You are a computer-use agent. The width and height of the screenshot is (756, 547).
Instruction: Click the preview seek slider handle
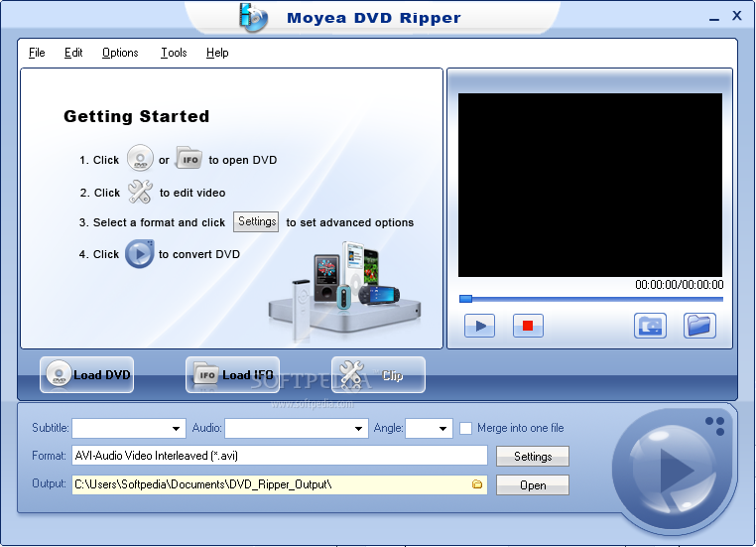tap(465, 299)
